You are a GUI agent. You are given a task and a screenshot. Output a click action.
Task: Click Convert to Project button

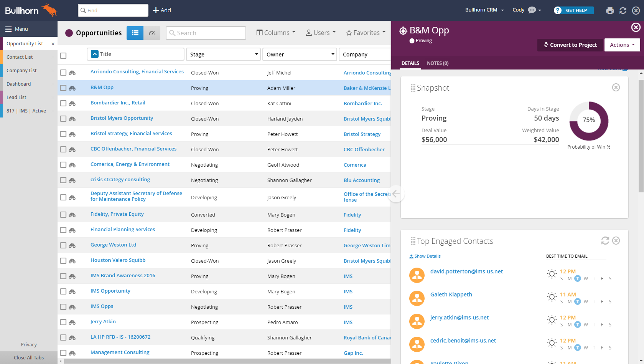pyautogui.click(x=570, y=45)
